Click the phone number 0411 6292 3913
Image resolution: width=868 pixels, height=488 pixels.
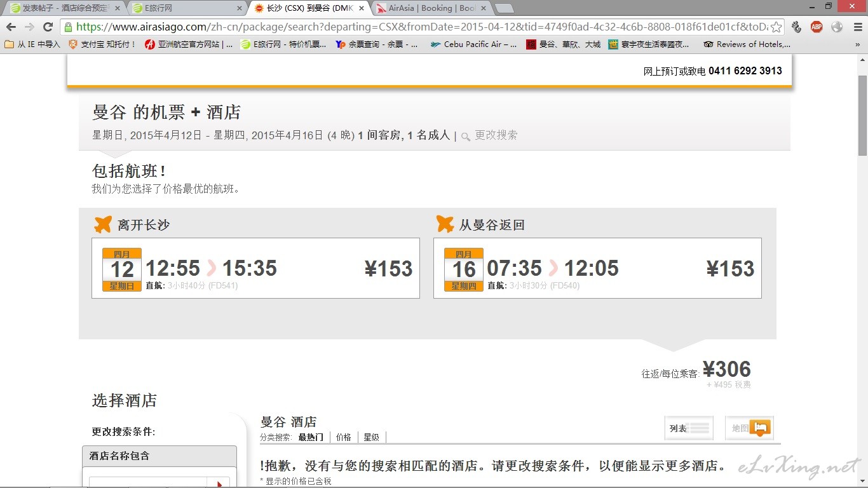click(x=745, y=71)
